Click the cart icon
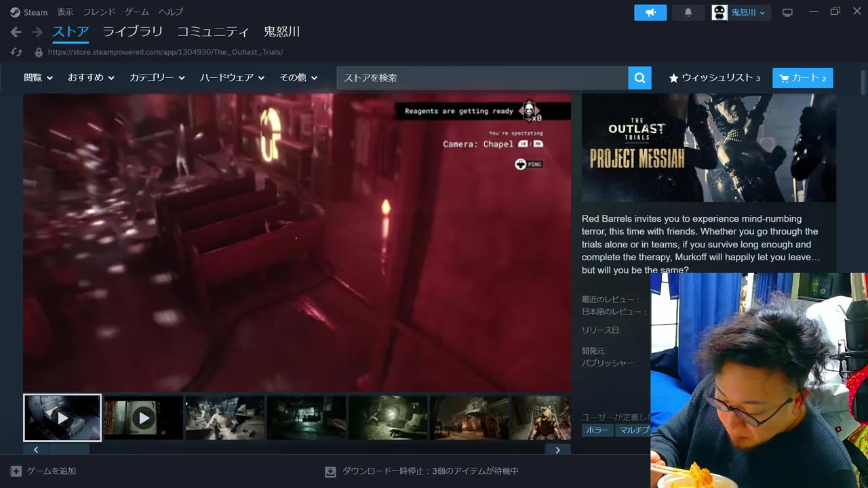 [x=785, y=78]
